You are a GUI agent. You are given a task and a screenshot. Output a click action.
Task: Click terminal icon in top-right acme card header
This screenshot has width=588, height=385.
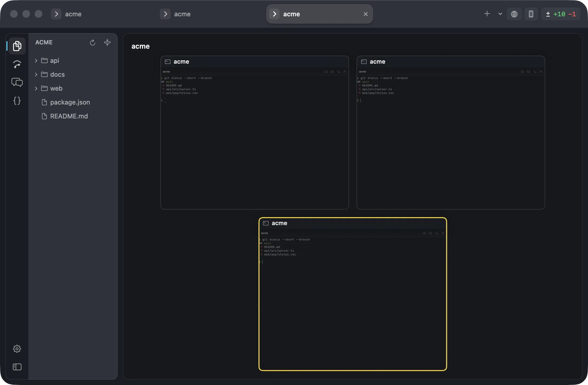click(364, 62)
